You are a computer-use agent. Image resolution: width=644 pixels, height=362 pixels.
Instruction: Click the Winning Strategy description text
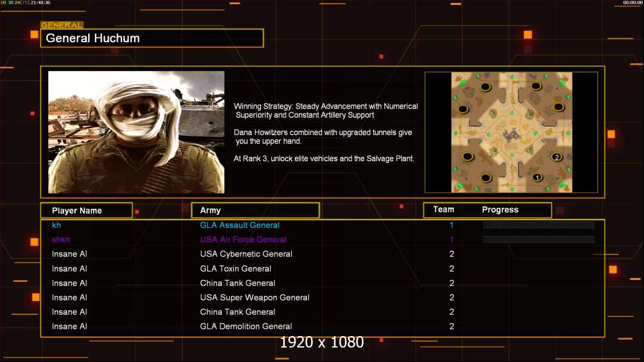click(326, 110)
